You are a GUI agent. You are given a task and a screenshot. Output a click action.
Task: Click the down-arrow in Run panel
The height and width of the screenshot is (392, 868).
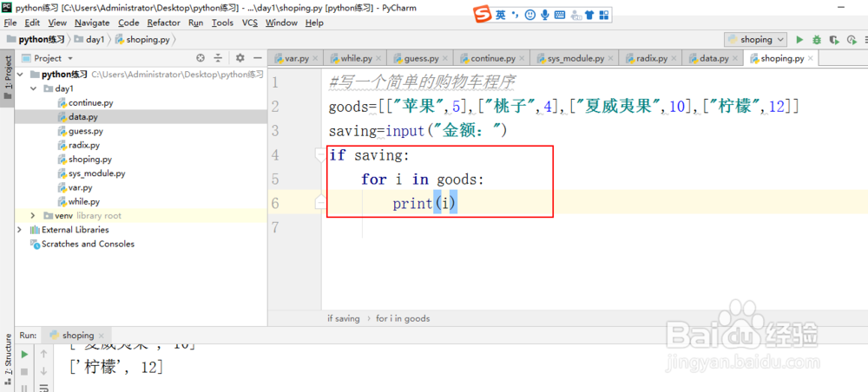pyautogui.click(x=43, y=372)
